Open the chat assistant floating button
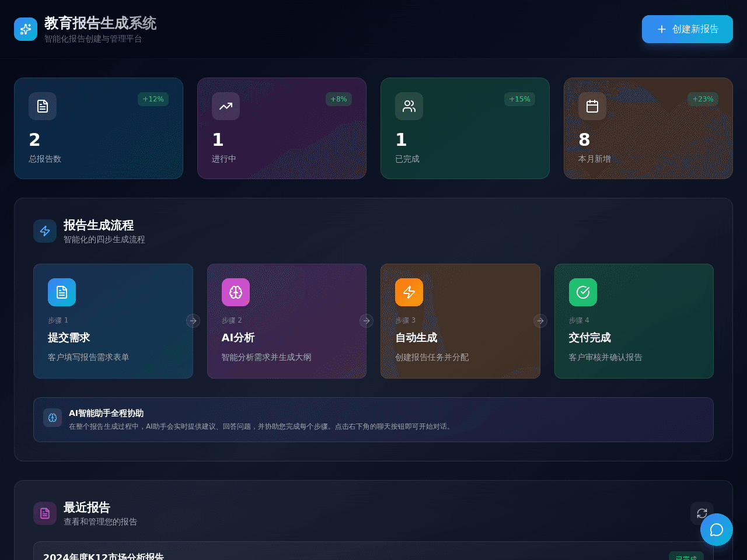 click(717, 530)
